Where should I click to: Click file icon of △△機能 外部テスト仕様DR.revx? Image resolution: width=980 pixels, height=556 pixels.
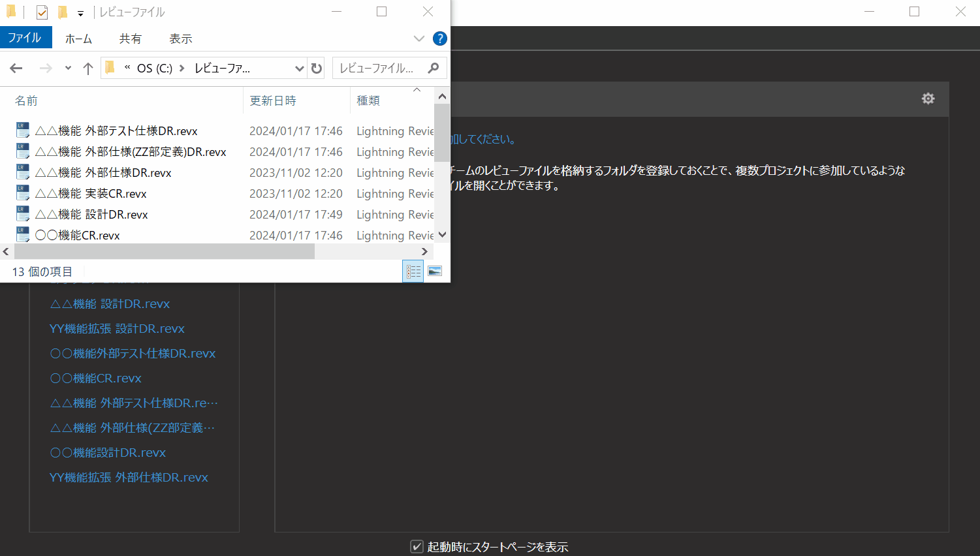coord(23,131)
